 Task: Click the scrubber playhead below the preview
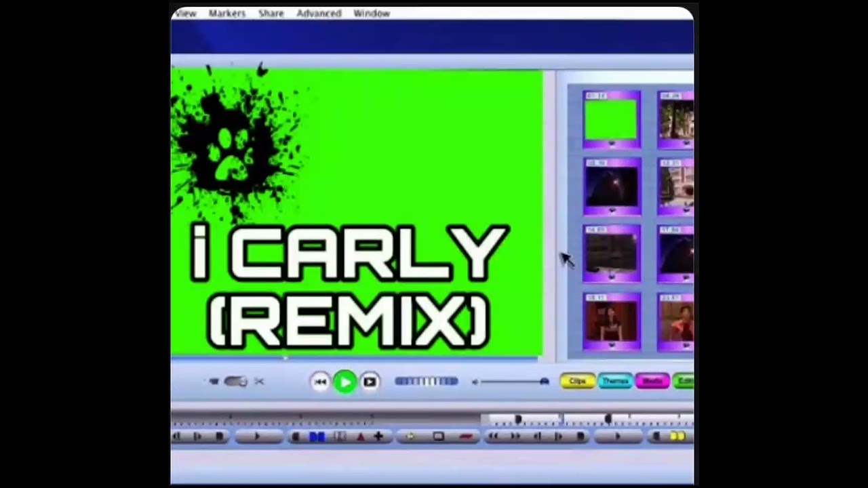[x=285, y=358]
